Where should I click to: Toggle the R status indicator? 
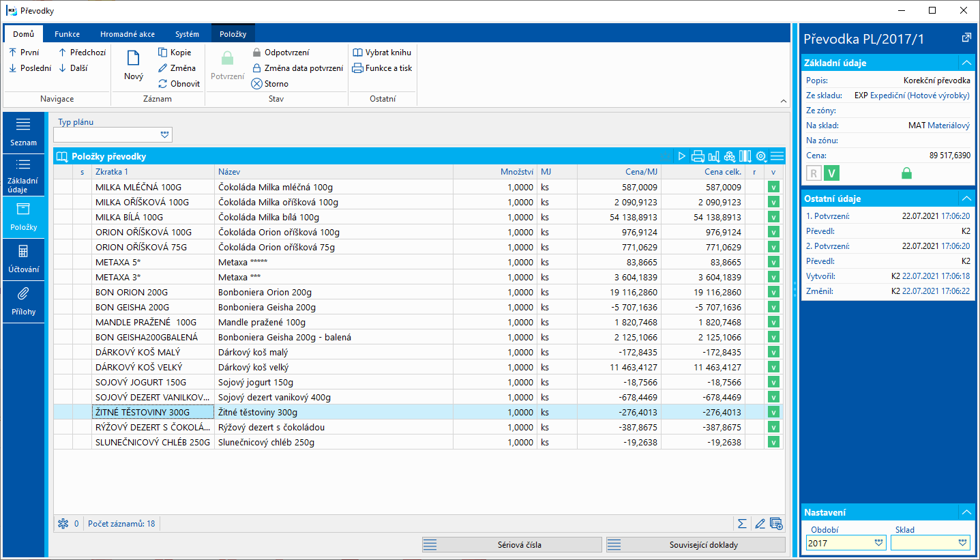(x=813, y=173)
